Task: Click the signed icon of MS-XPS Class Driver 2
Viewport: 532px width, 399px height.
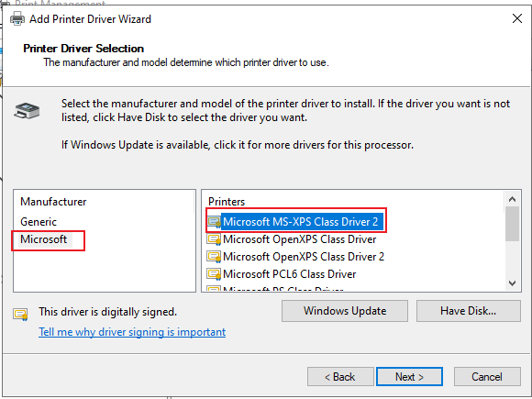Action: pos(214,222)
